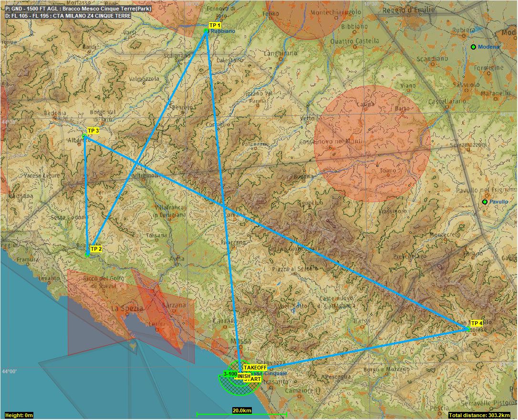Image resolution: width=518 pixels, height=420 pixels.
Task: Select the green TP 3 waypoint marker
Action: [84, 137]
